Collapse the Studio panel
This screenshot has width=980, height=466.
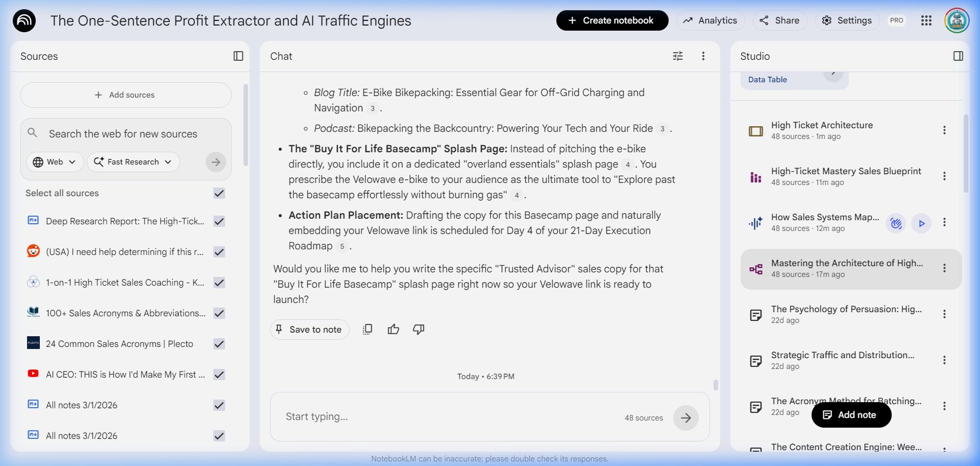[x=958, y=56]
